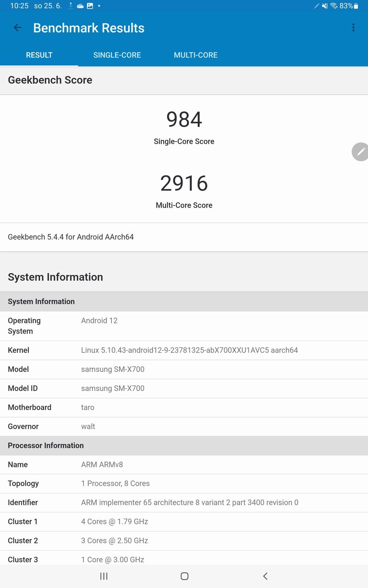Tap the Linux kernel version value
The image size is (368, 588).
[189, 350]
